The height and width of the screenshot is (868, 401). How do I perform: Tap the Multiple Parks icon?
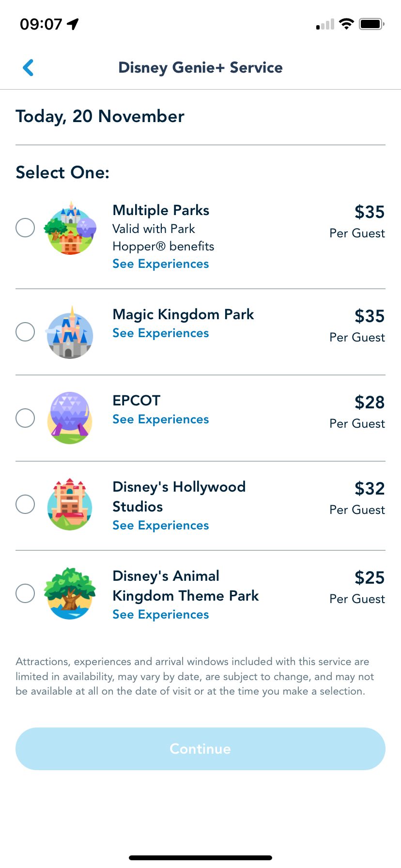tap(70, 229)
